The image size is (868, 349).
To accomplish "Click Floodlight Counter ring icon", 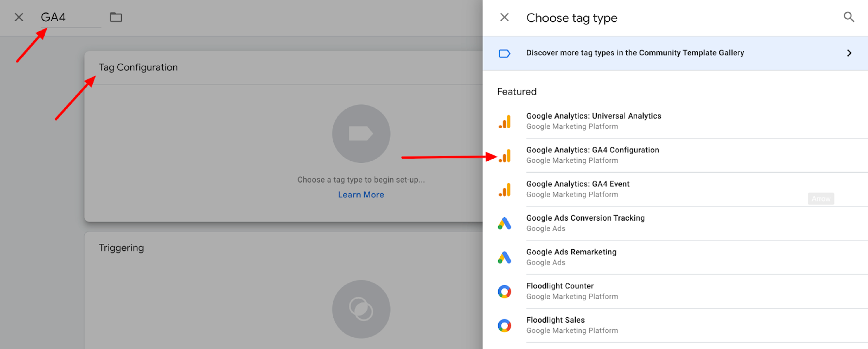I will pyautogui.click(x=505, y=291).
